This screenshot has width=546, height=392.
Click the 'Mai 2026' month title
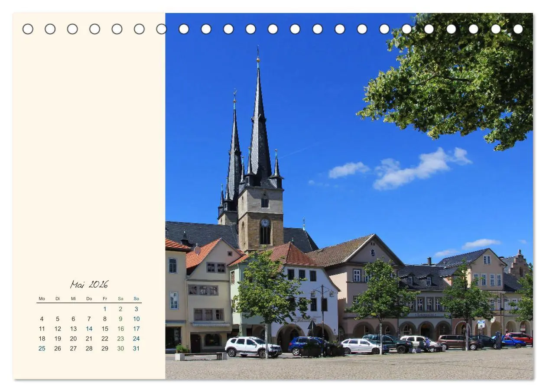89,285
